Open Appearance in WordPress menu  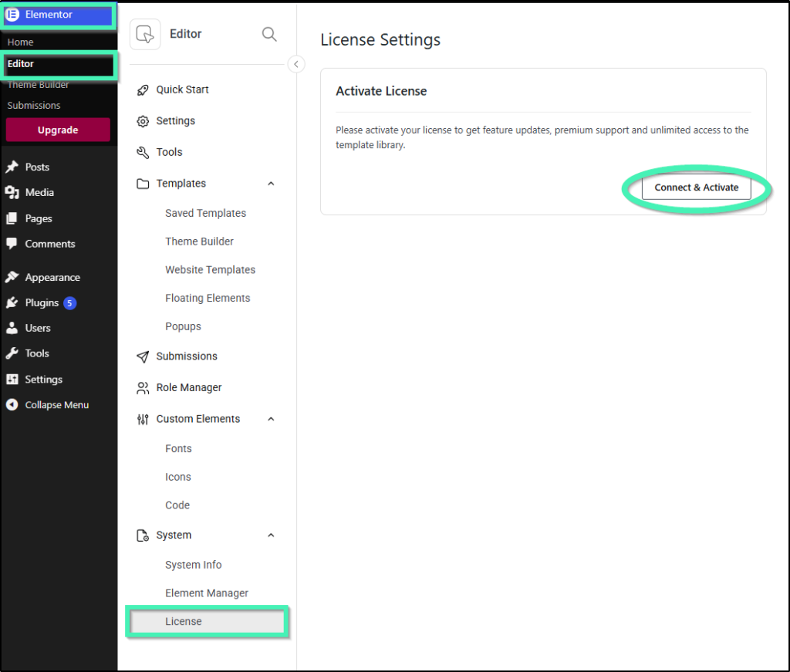[x=52, y=278]
